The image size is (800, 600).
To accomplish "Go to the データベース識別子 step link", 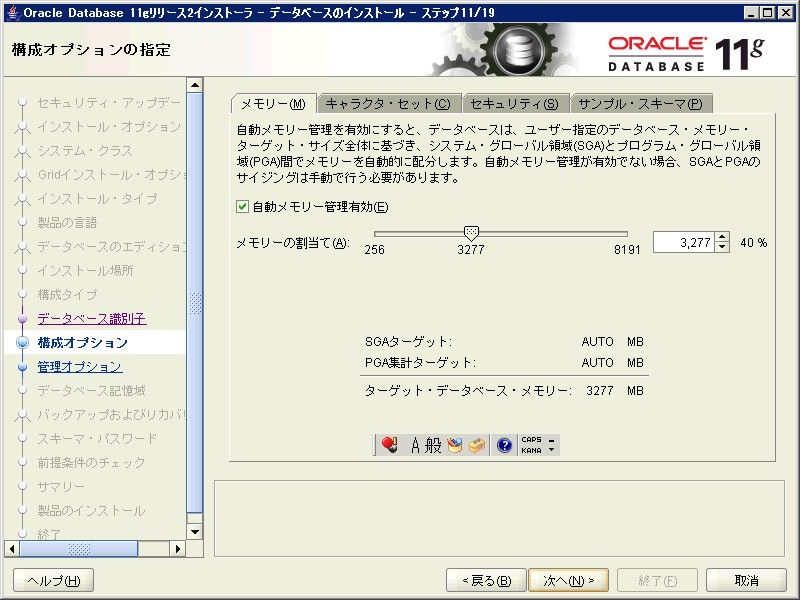I will [x=92, y=319].
